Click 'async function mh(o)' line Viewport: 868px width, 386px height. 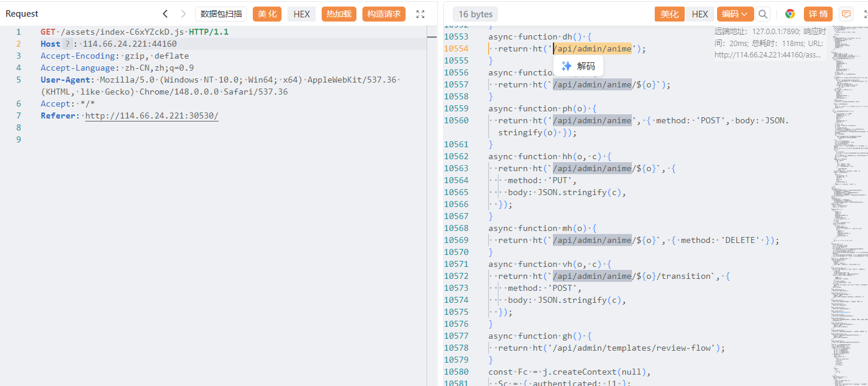click(x=543, y=228)
